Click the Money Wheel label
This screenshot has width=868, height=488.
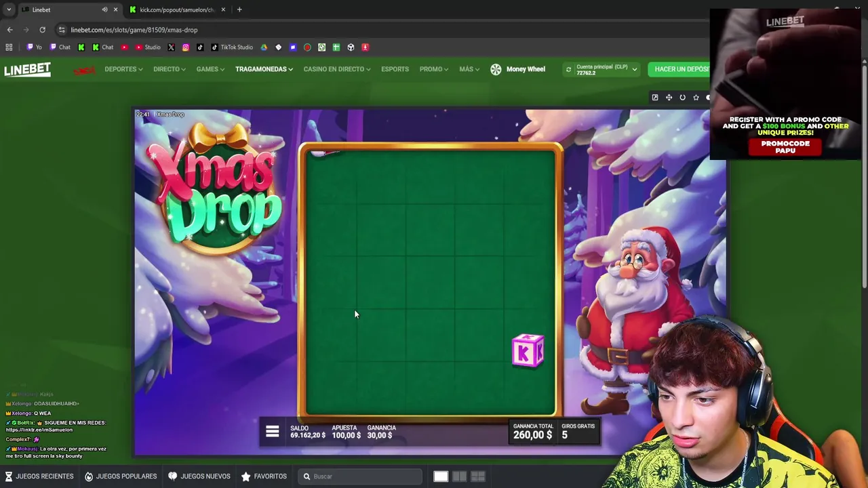526,69
